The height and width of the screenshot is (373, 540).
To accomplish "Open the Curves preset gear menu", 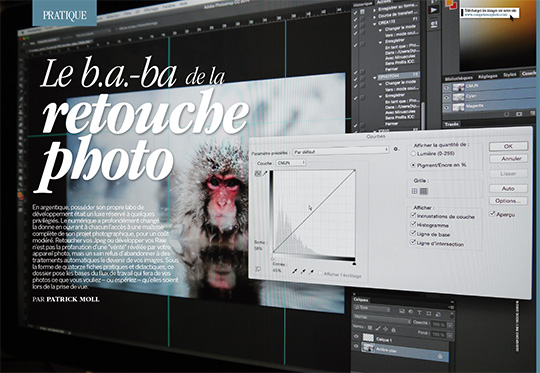I will pos(396,149).
